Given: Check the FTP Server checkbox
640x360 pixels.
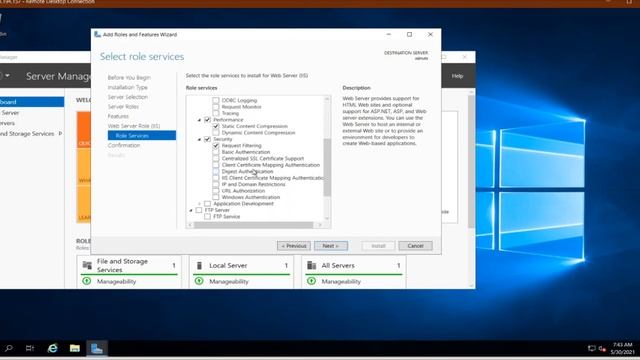Looking at the screenshot, I should click(199, 210).
